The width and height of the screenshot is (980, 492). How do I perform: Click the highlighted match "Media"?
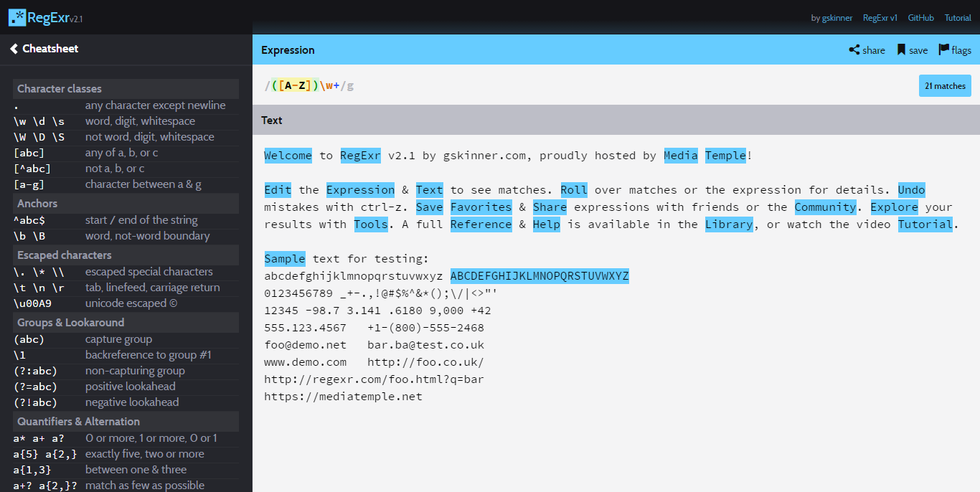(681, 156)
